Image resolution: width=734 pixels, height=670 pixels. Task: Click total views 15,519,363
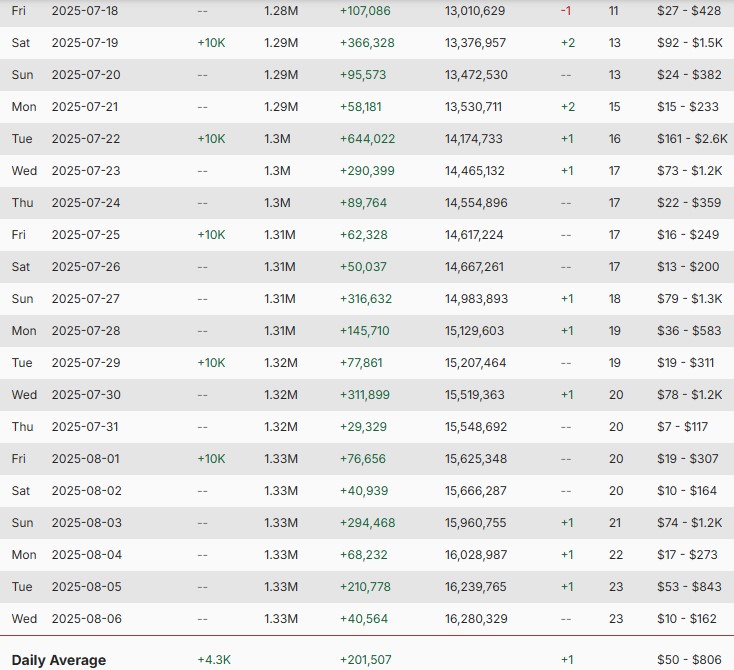coord(475,395)
